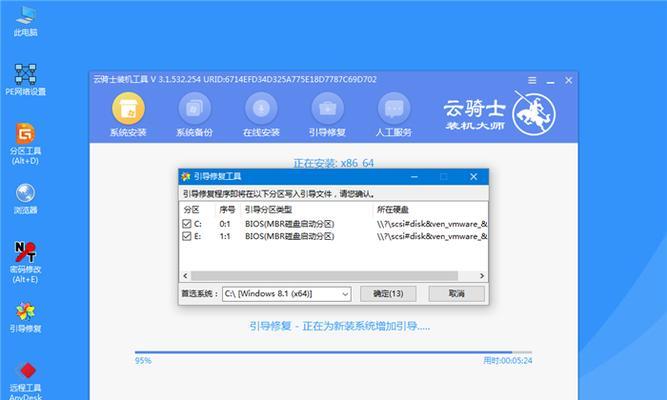Click the 所在硬盘 column header
Image resolution: width=667 pixels, height=400 pixels.
coord(393,209)
